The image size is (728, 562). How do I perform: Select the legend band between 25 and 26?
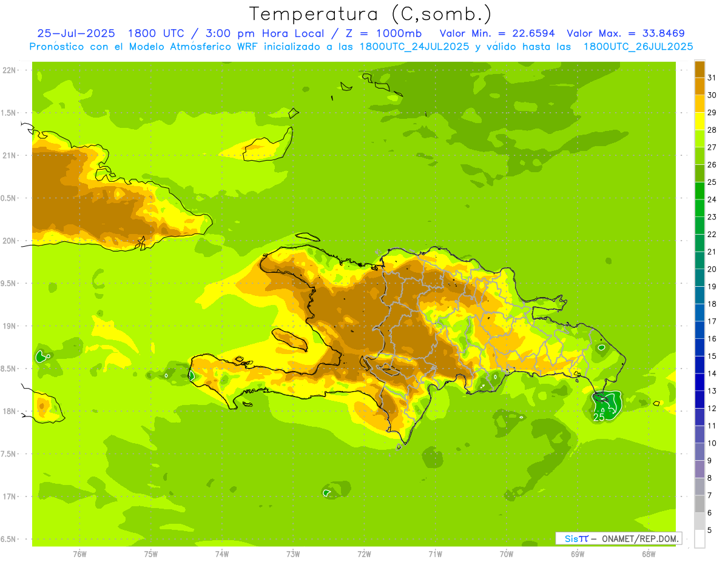click(699, 173)
